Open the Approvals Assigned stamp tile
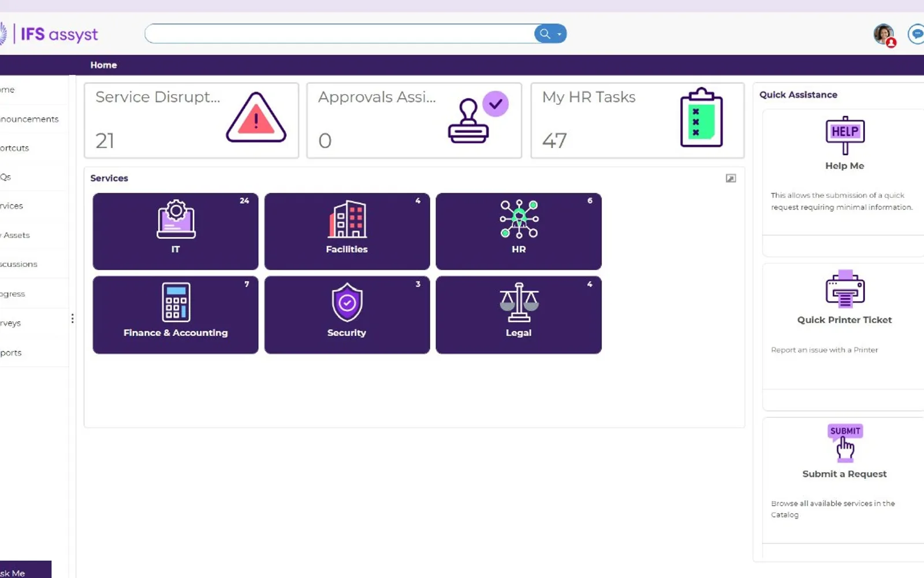This screenshot has height=578, width=924. point(414,120)
